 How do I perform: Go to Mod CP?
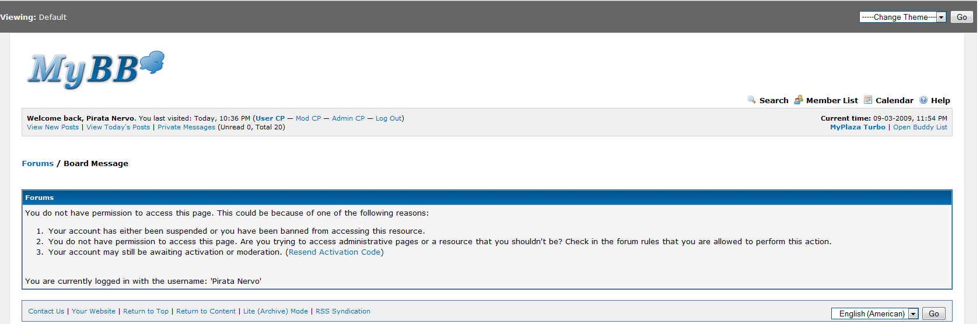[x=308, y=118]
